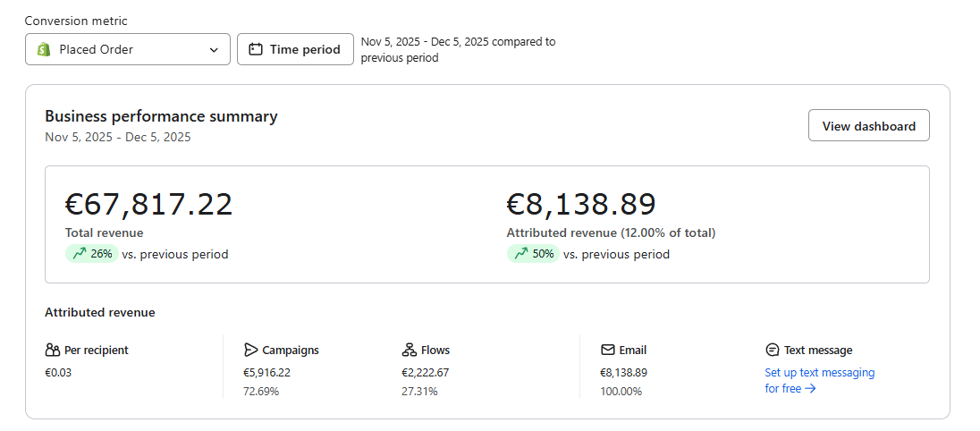Viewport: 980px width, 431px height.
Task: Expand the Placed Order dropdown chevron
Action: click(214, 50)
